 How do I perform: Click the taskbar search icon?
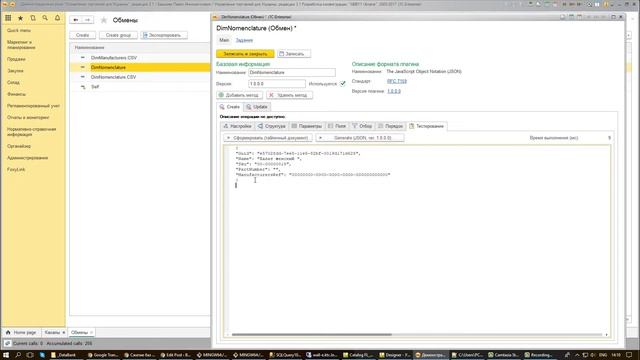(x=18, y=355)
